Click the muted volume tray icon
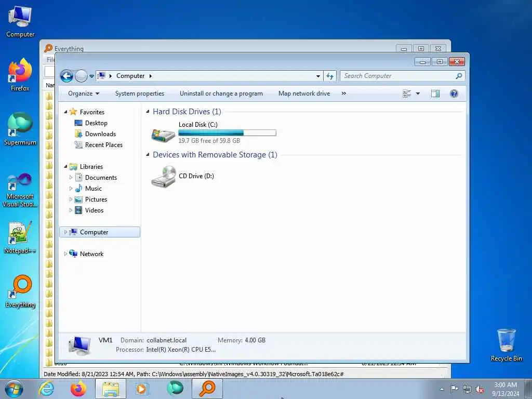 pos(480,390)
